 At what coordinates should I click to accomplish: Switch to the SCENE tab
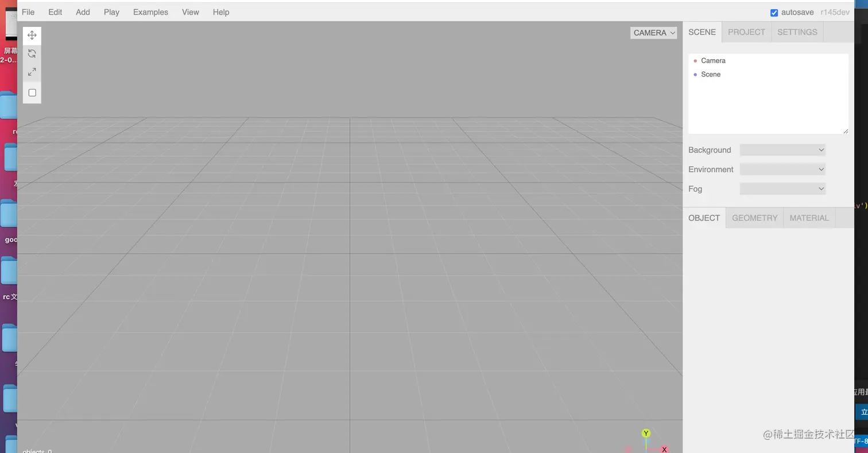click(702, 32)
